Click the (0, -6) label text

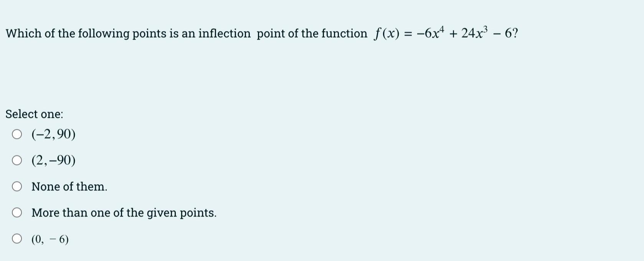[49, 239]
